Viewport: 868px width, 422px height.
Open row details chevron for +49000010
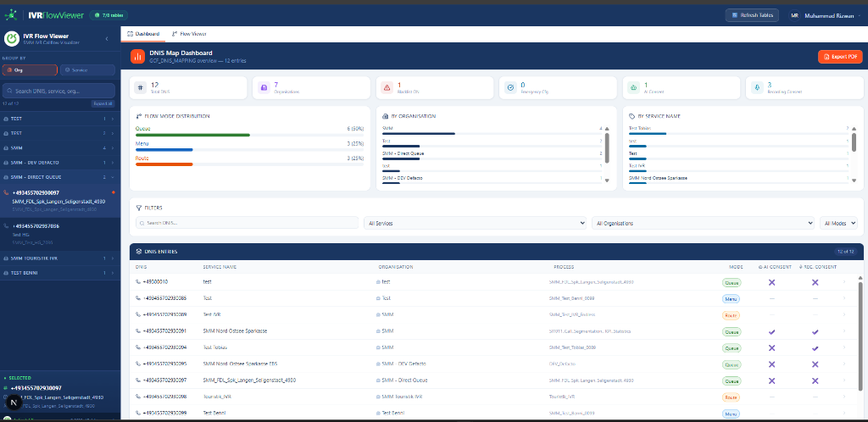(x=844, y=282)
